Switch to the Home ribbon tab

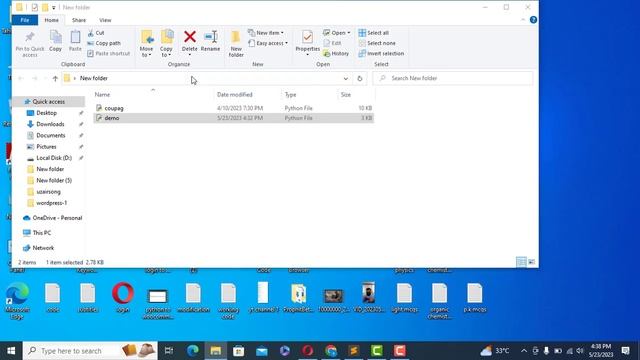51,20
